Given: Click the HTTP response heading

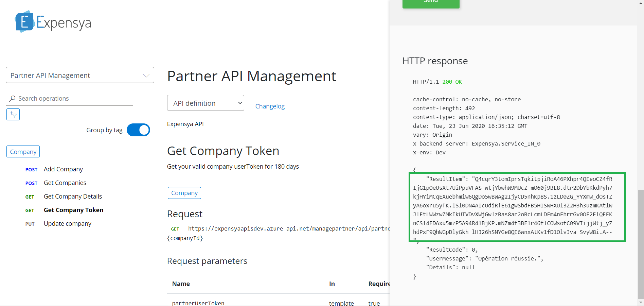Looking at the screenshot, I should (435, 61).
